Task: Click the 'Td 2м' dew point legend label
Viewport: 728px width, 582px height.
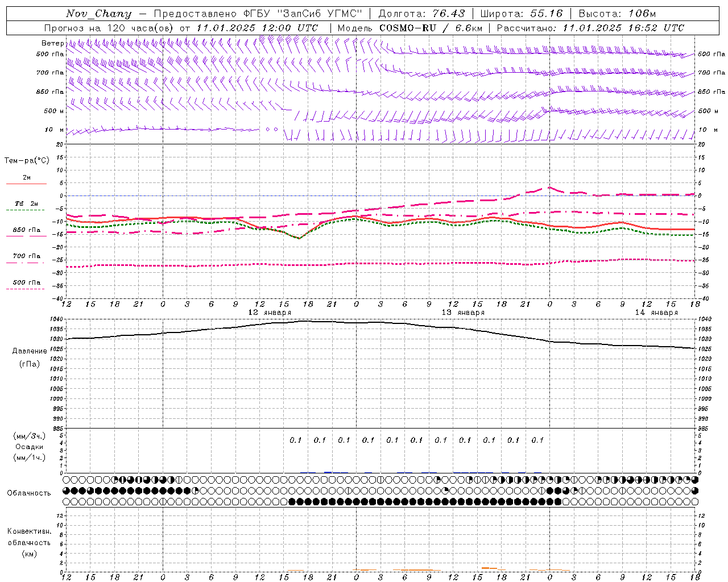Action: tap(26, 203)
